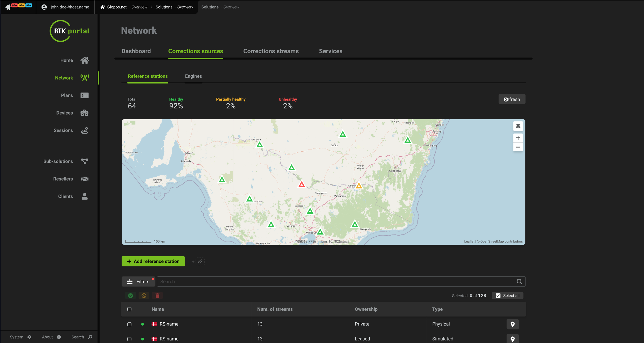Click Add reference station button
Viewport: 644px width, 343px height.
click(x=153, y=261)
